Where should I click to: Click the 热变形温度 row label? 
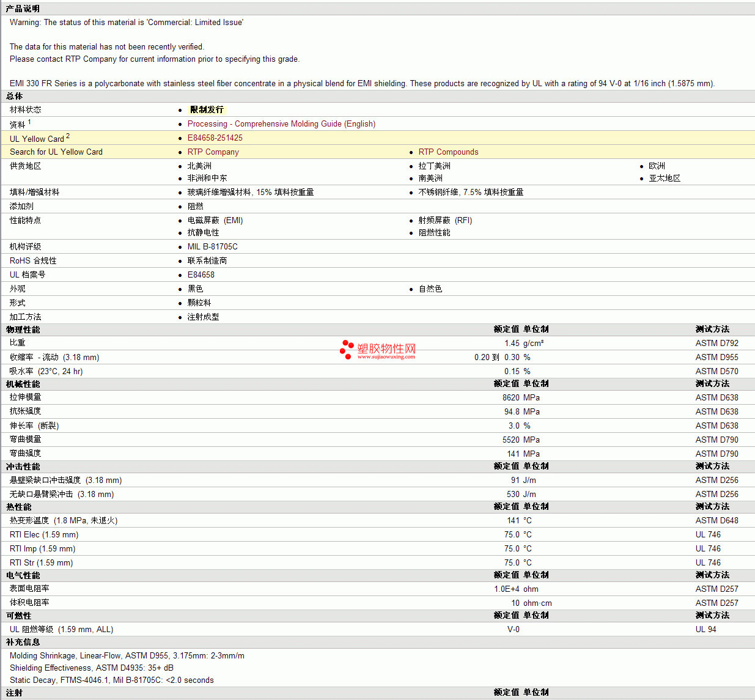coord(64,520)
